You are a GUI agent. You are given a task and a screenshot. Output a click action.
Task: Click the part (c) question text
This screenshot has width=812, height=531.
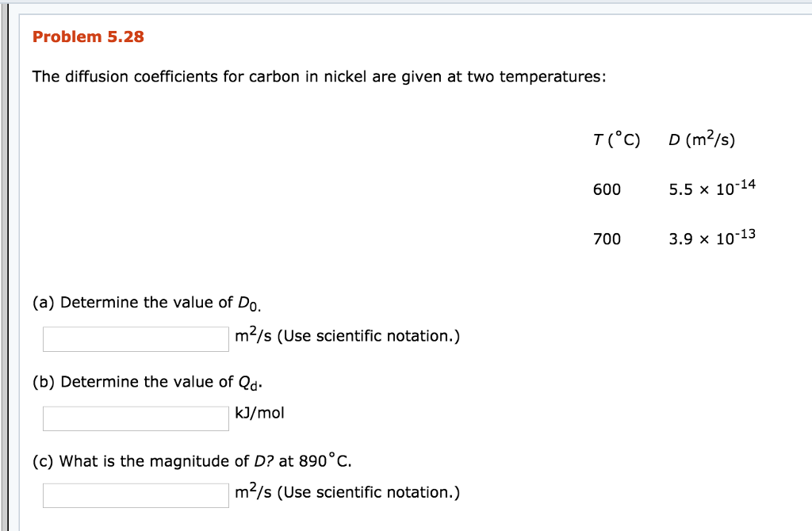(190, 460)
